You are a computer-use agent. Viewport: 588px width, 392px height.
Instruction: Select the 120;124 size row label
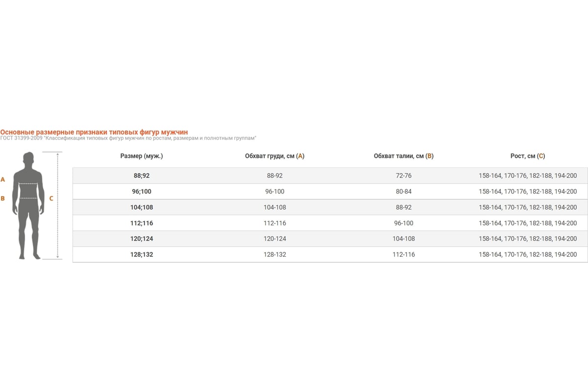pyautogui.click(x=142, y=239)
